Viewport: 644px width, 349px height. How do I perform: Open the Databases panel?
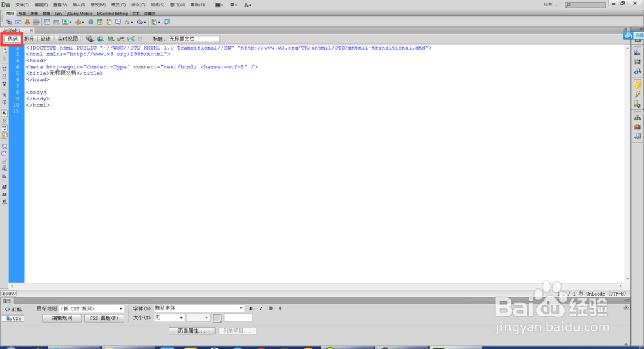pos(637,84)
